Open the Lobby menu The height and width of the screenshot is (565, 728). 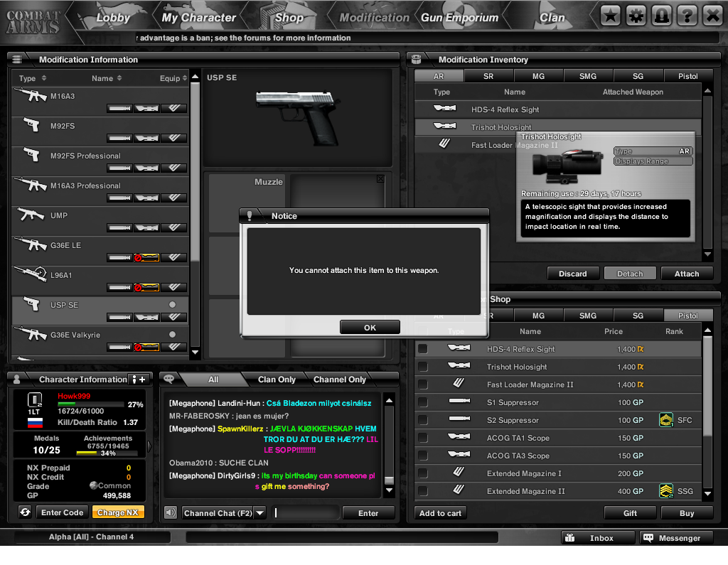click(x=113, y=18)
